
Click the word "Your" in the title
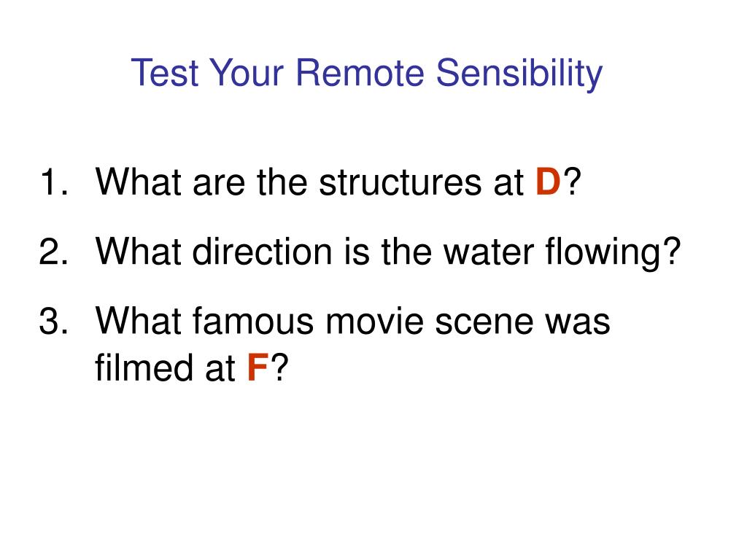pyautogui.click(x=247, y=73)
